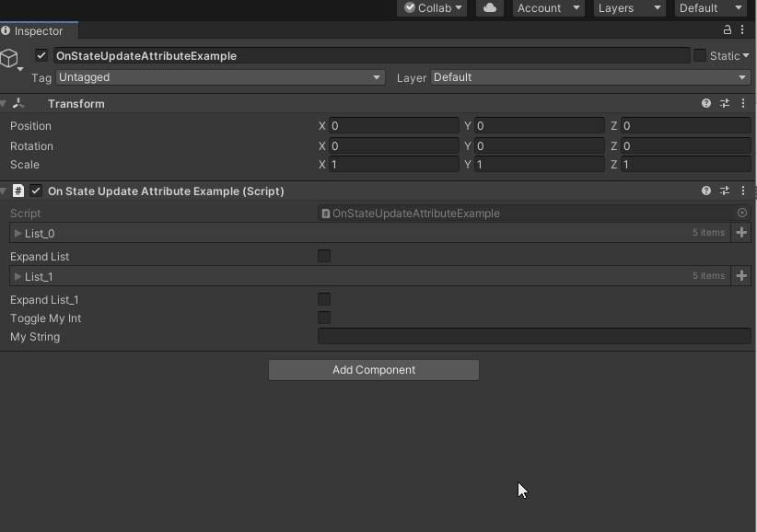The image size is (757, 532).
Task: Toggle the Toggle My Int checkbox
Action: coord(324,318)
